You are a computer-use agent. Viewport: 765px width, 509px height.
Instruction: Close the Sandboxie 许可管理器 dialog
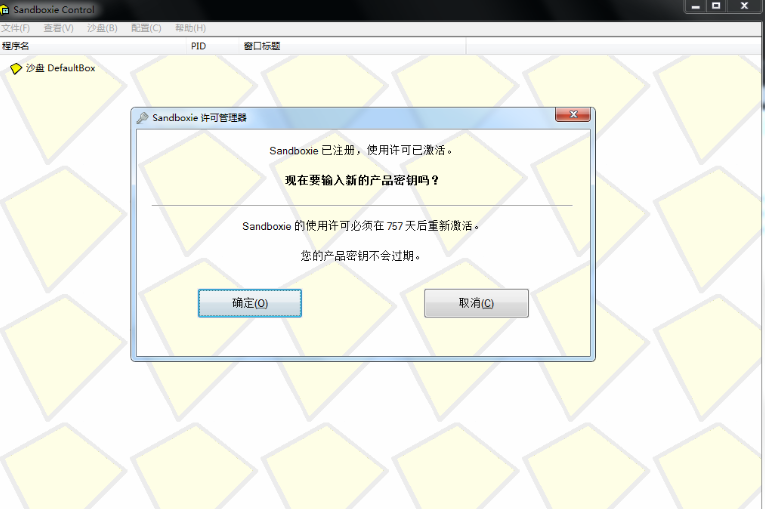coord(573,115)
